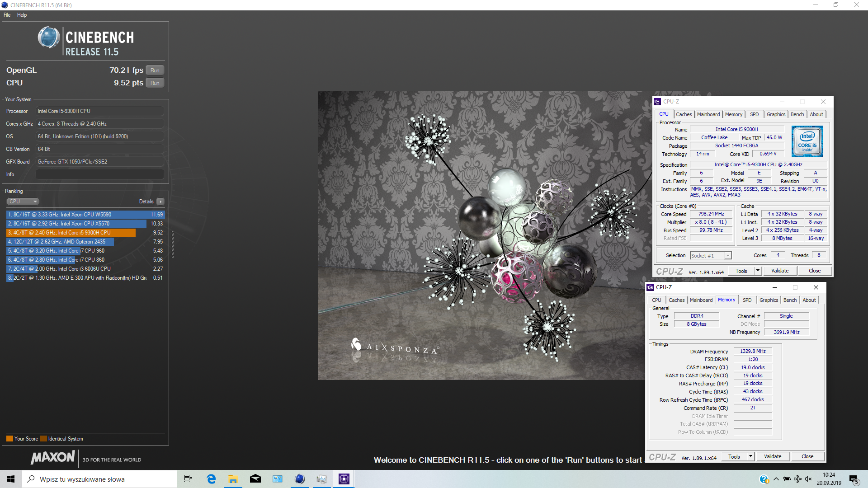Image resolution: width=868 pixels, height=488 pixels.
Task: Switch to the Cinebench taskbar icon
Action: pos(300,479)
